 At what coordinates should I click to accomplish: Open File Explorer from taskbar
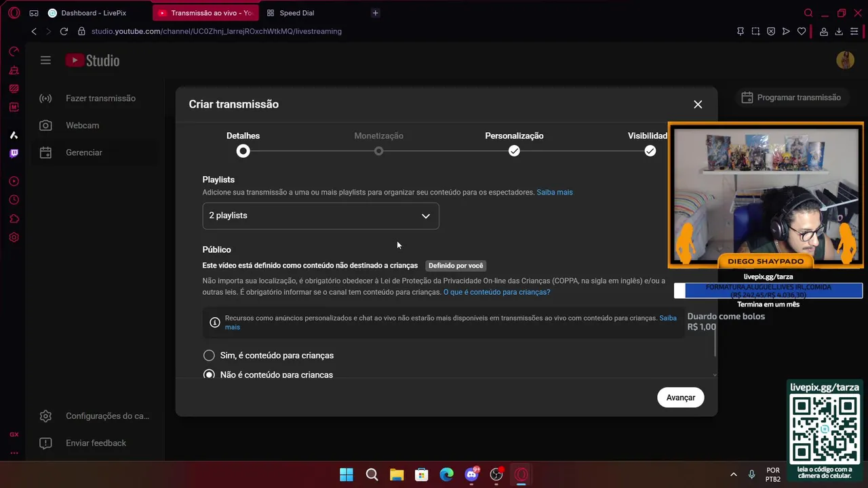[397, 474]
